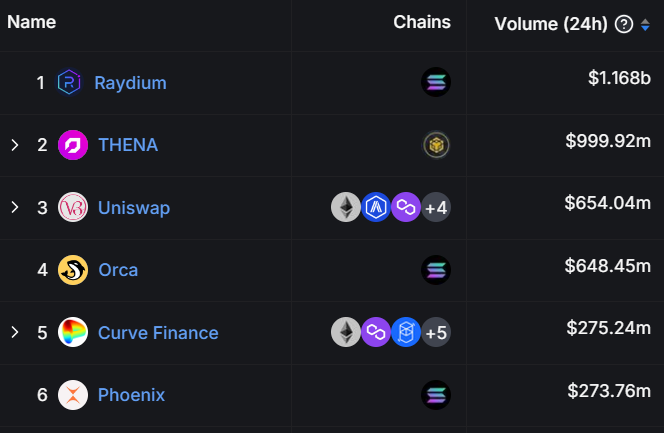
Task: Click the THENA logo icon
Action: [x=73, y=145]
